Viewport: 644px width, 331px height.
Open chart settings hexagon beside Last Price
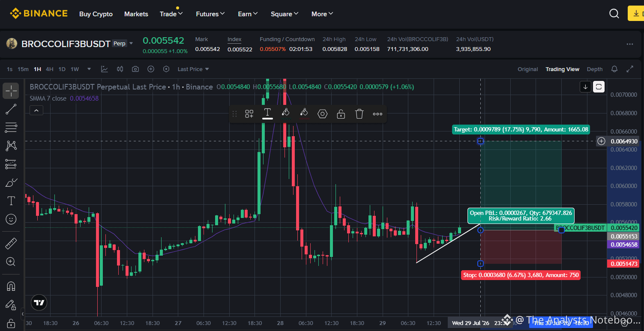(x=166, y=69)
